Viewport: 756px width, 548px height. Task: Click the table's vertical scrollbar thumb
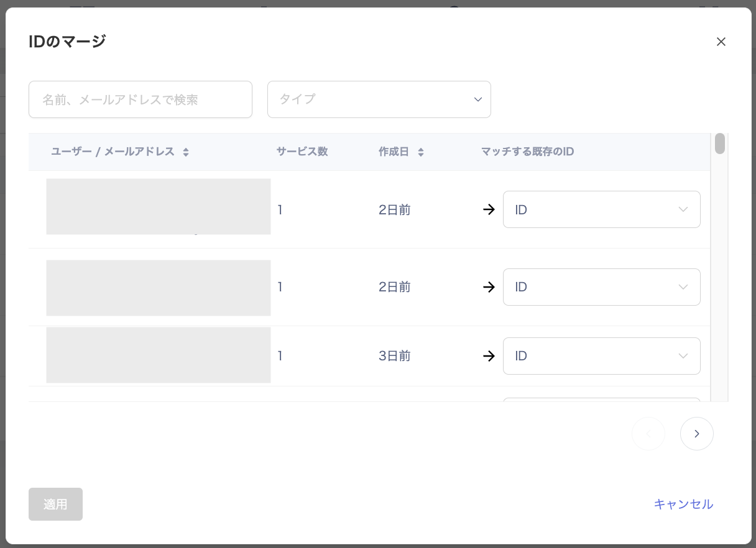coord(720,144)
